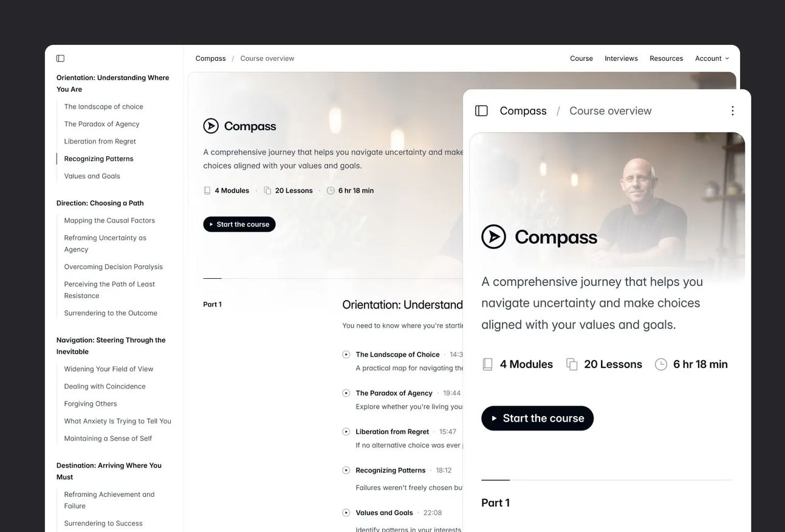Open the vertical three-dot menu in mobile preview
The height and width of the screenshot is (532, 785).
pyautogui.click(x=732, y=111)
